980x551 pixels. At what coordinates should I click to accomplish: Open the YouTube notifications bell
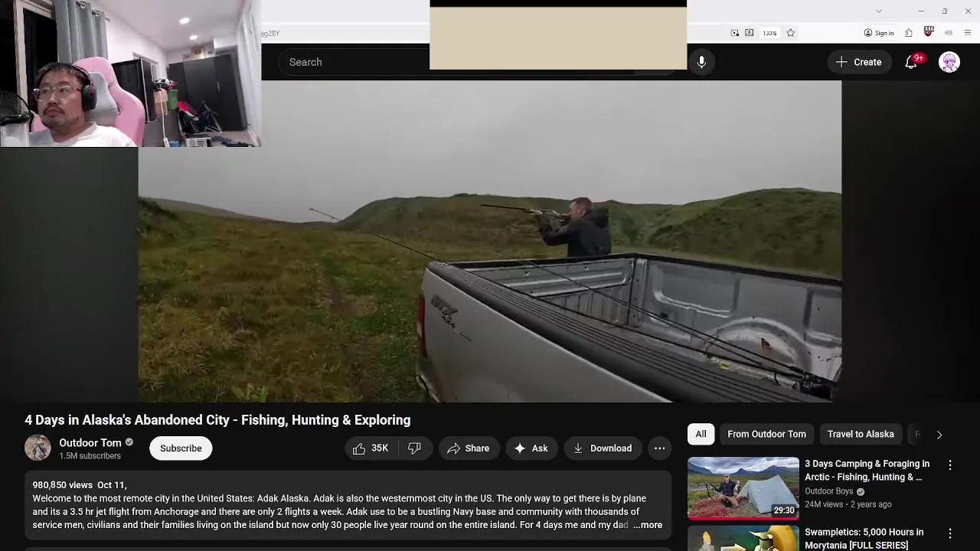point(911,62)
